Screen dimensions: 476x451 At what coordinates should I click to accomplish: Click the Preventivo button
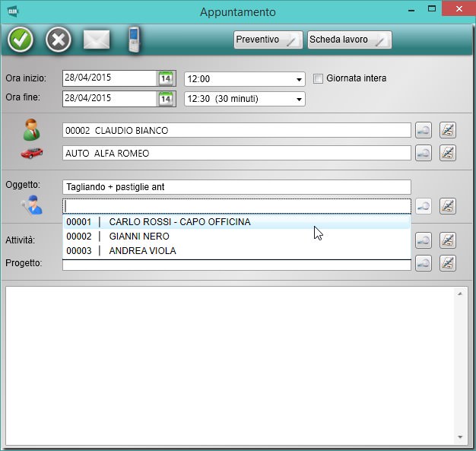tap(268, 40)
